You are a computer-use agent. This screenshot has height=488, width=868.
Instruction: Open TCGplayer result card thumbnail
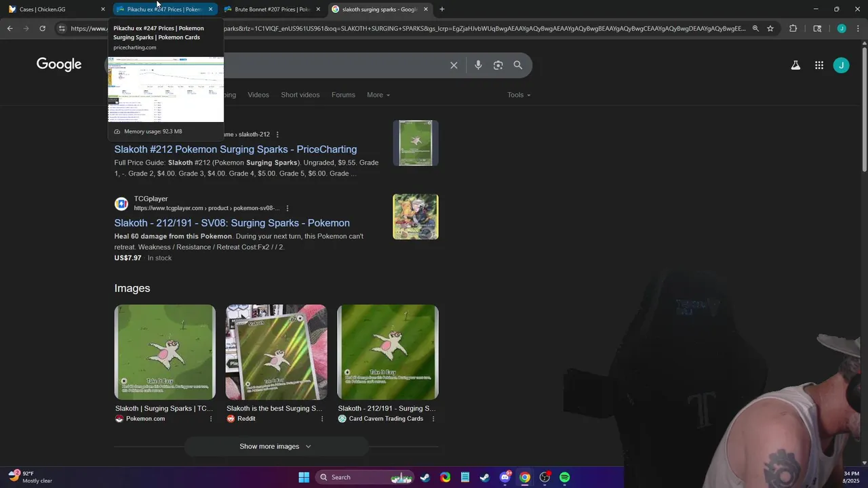coord(416,217)
